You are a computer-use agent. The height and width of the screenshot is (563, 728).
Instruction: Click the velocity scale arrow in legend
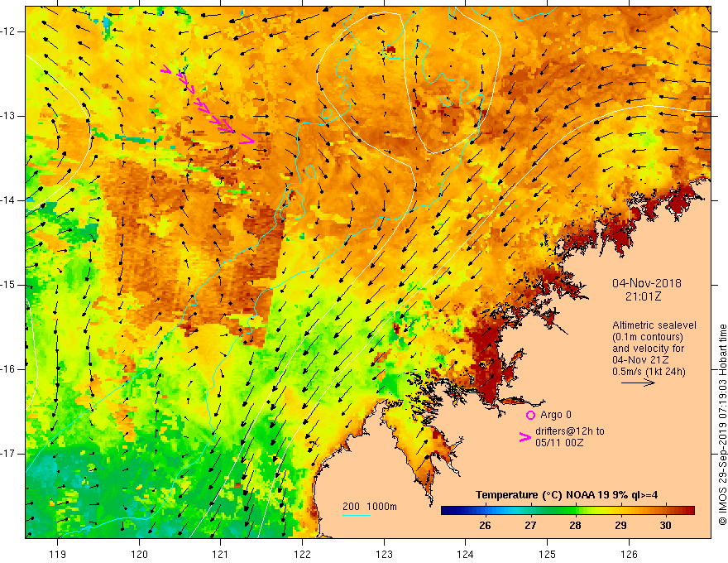click(638, 383)
